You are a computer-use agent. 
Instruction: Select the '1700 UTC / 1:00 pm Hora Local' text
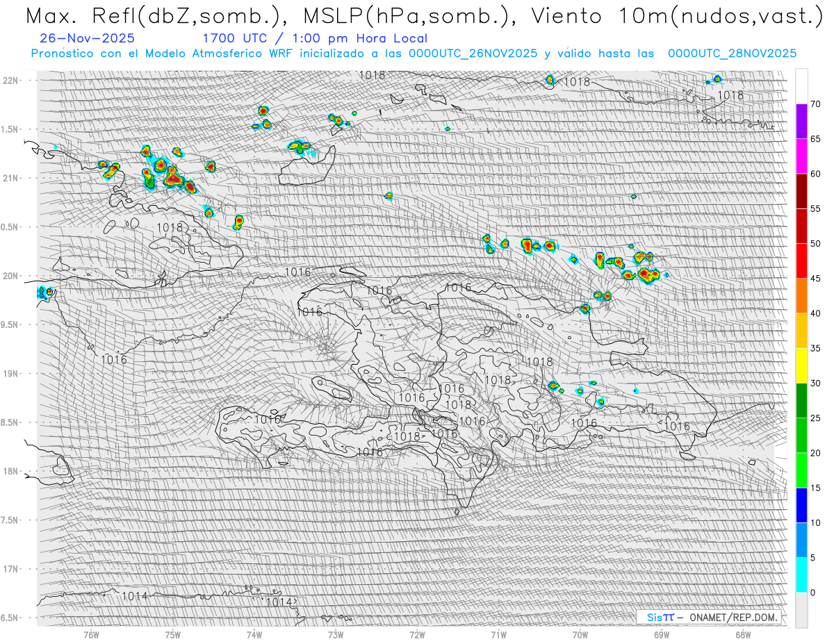tap(315, 39)
